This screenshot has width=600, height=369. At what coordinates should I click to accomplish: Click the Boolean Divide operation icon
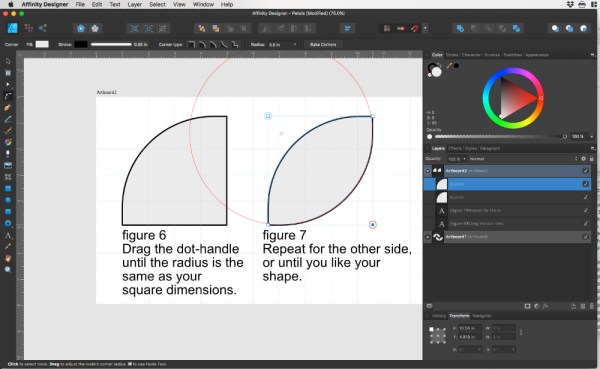pyautogui.click(x=516, y=28)
